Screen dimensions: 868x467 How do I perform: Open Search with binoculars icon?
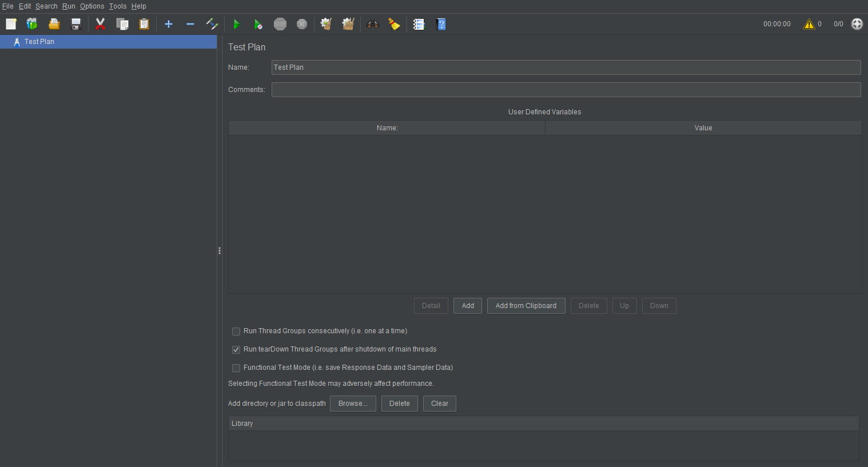click(x=373, y=24)
